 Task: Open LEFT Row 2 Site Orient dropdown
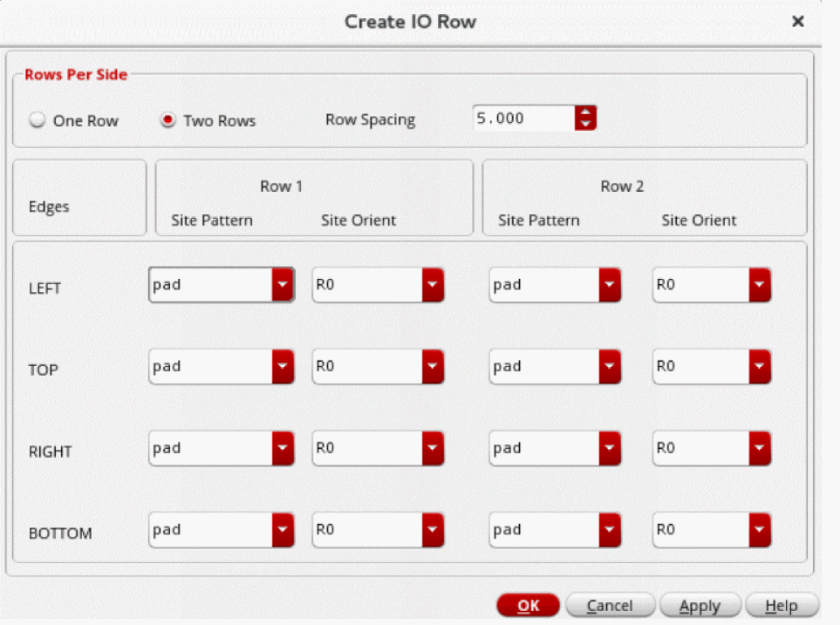[x=760, y=285]
